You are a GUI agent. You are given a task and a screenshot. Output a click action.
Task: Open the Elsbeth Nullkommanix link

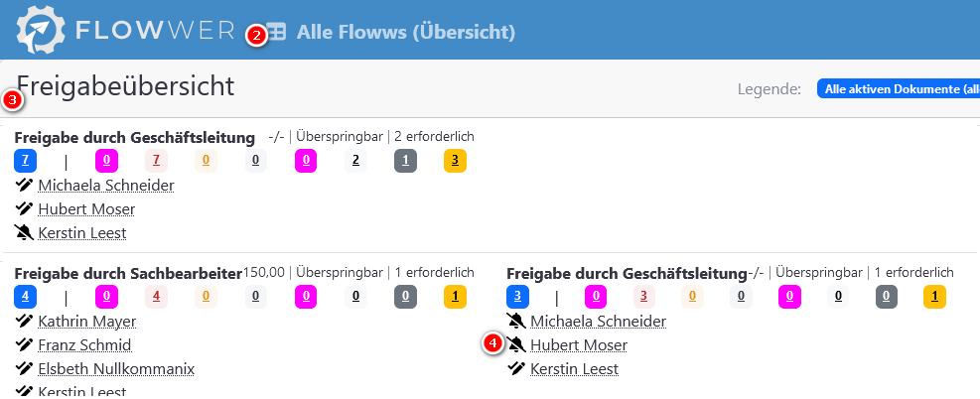click(x=116, y=368)
